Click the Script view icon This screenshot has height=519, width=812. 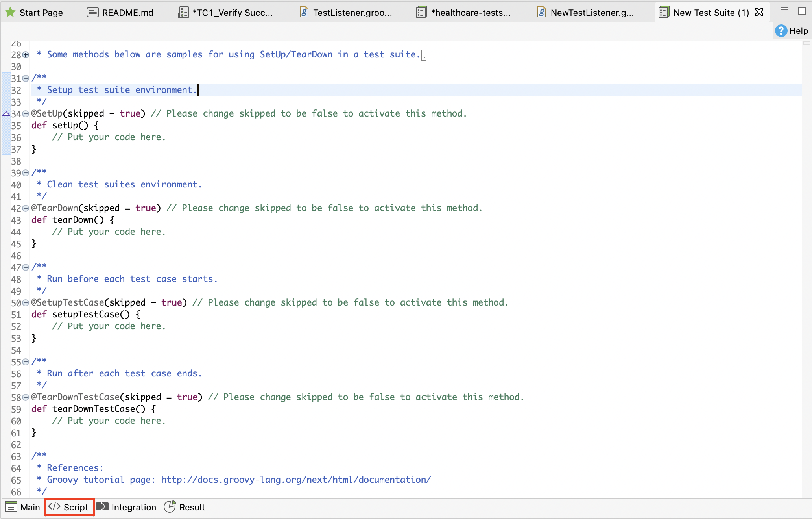coord(55,507)
